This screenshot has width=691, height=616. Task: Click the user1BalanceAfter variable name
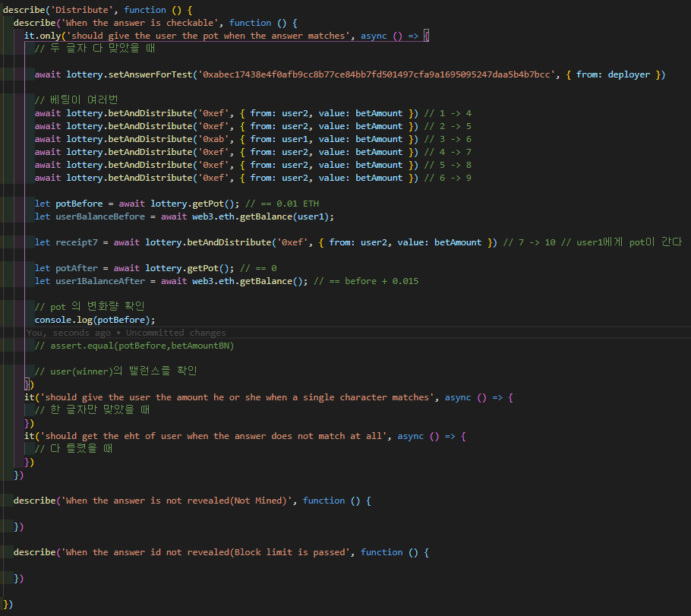[100, 281]
